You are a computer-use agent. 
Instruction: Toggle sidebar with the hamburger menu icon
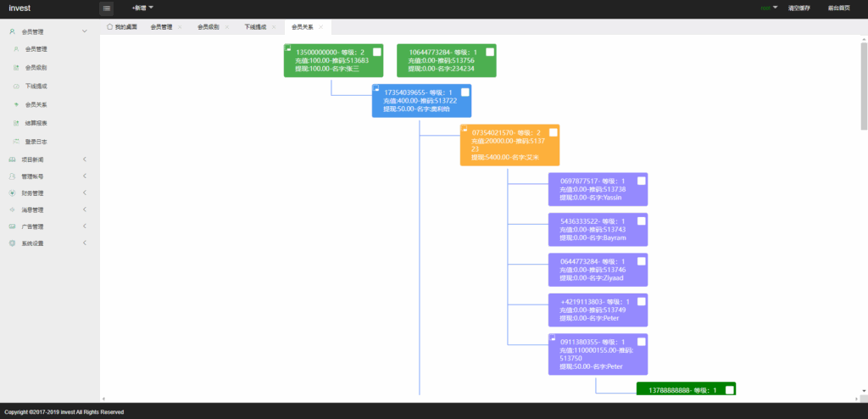(x=106, y=8)
